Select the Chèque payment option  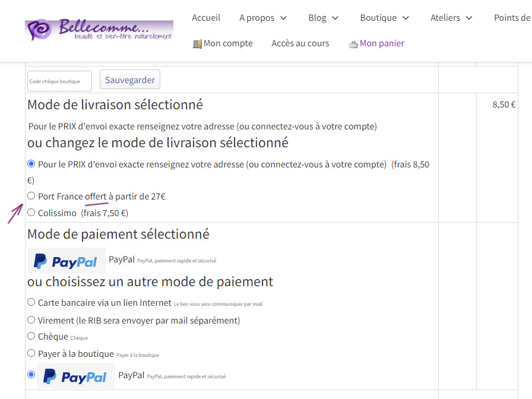click(31, 336)
